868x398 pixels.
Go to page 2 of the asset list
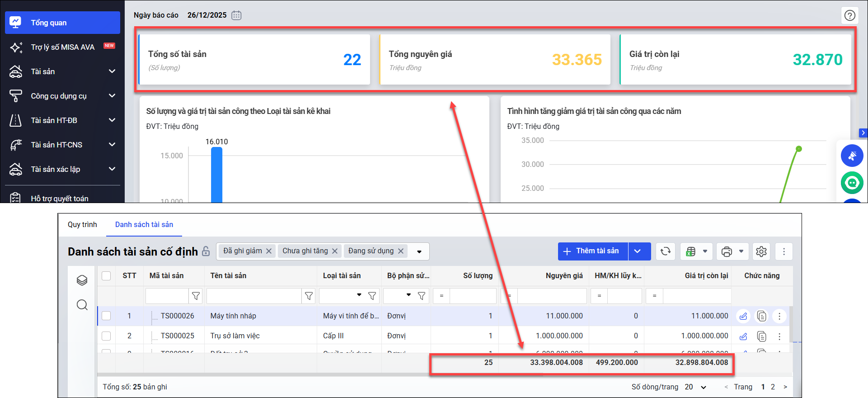[x=773, y=387]
